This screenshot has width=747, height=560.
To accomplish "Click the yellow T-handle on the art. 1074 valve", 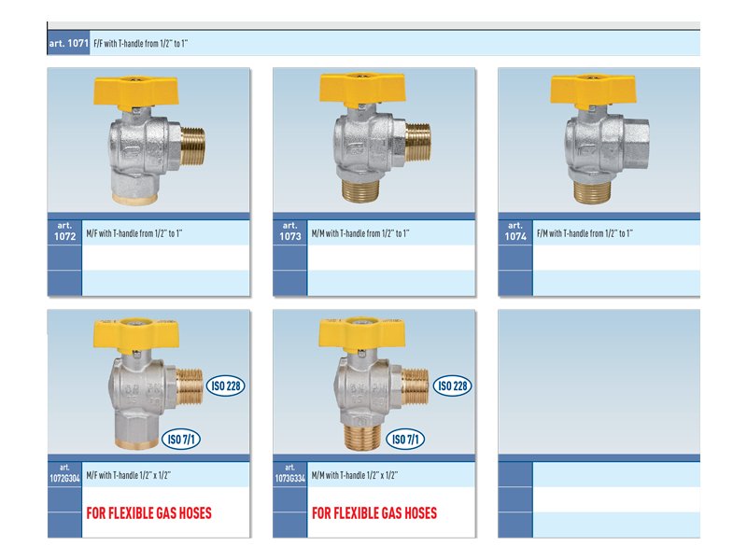I will pos(592,89).
